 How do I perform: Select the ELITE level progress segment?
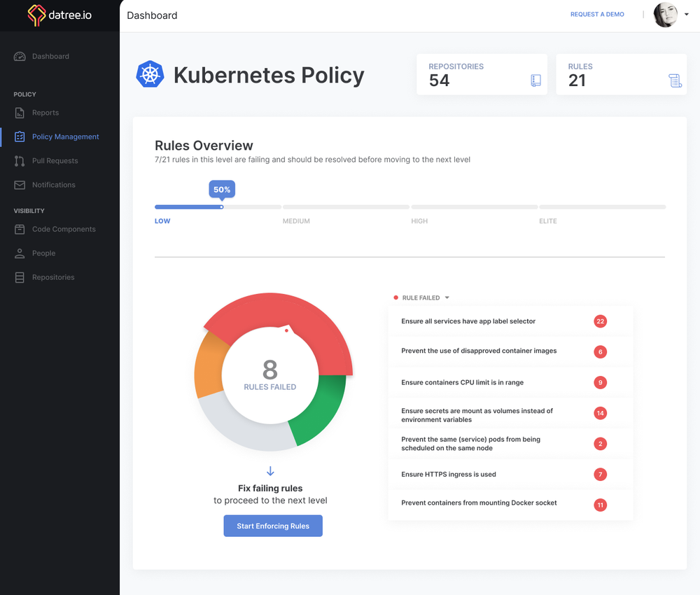[602, 207]
